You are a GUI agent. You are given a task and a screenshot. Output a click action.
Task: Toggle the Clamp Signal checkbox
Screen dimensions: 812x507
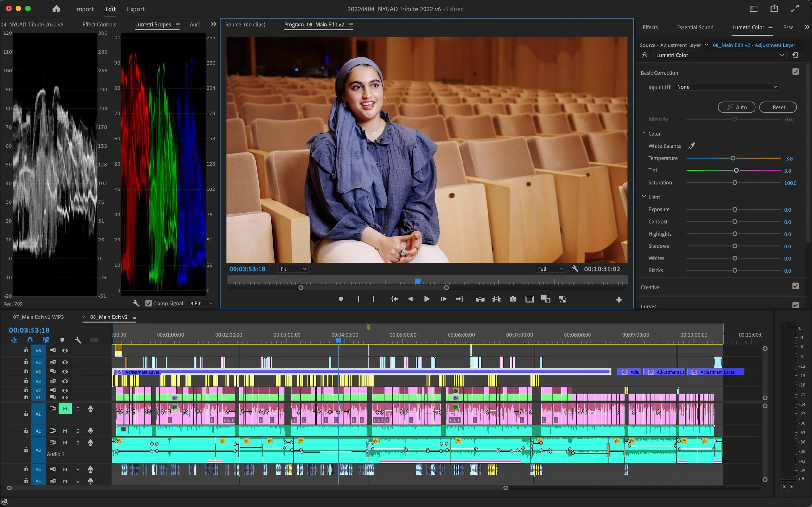pyautogui.click(x=148, y=303)
